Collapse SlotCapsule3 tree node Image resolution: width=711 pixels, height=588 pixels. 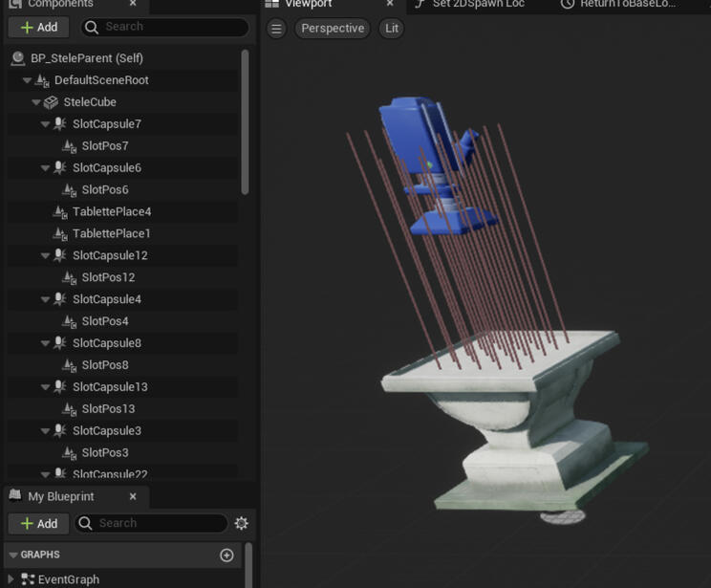pos(45,431)
